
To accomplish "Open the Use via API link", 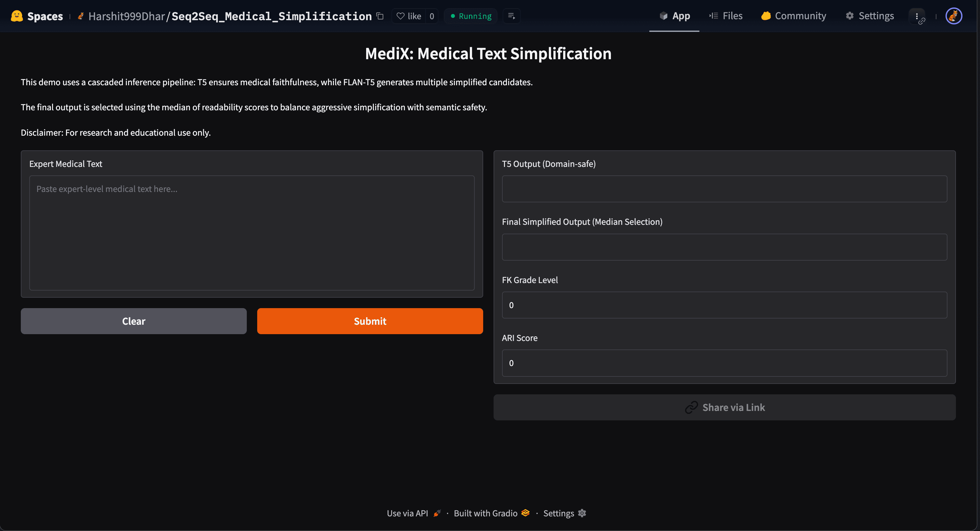I will [407, 513].
